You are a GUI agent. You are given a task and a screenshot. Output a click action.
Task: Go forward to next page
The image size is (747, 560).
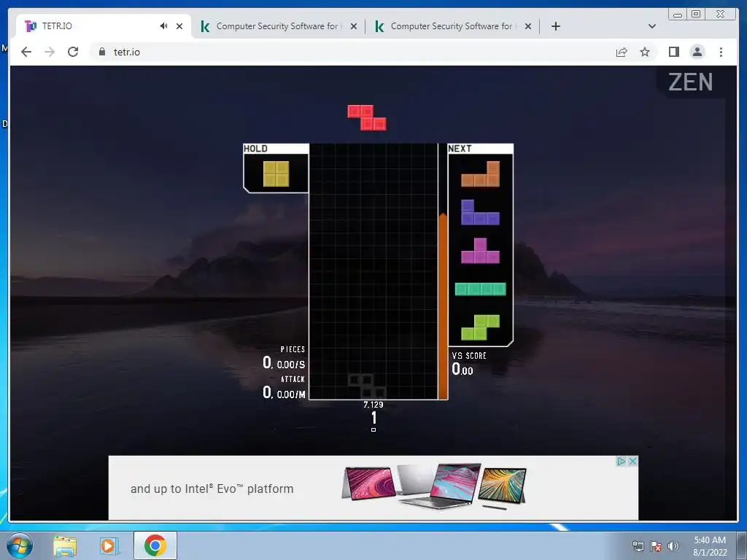[50, 52]
